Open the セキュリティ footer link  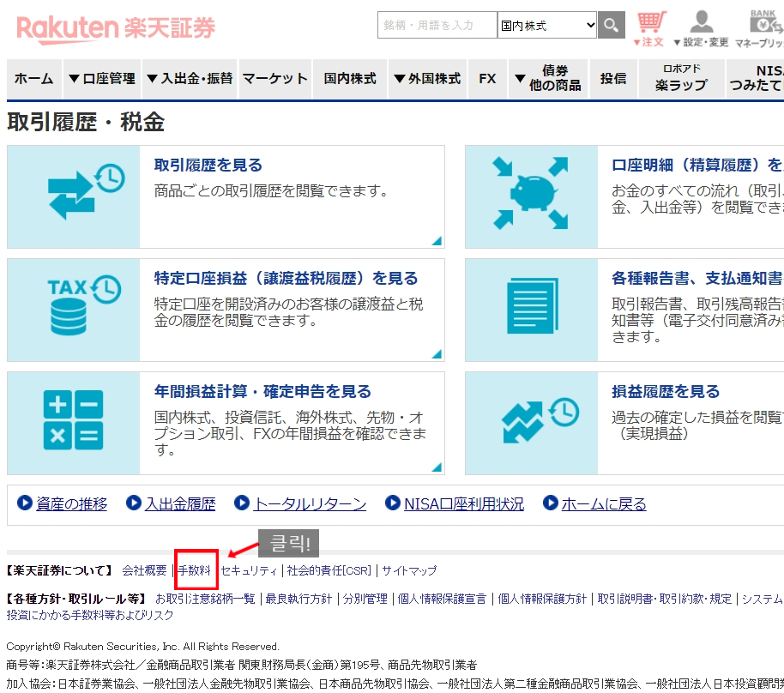pos(249,570)
